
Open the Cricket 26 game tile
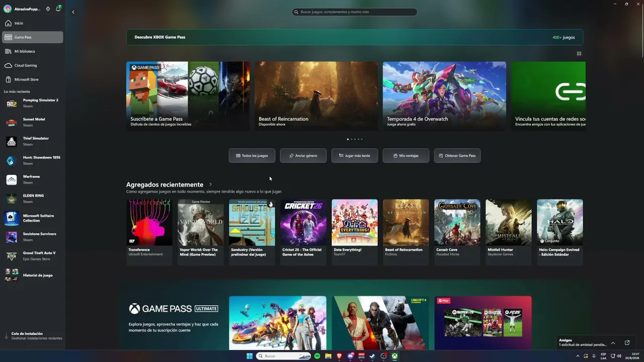click(303, 232)
